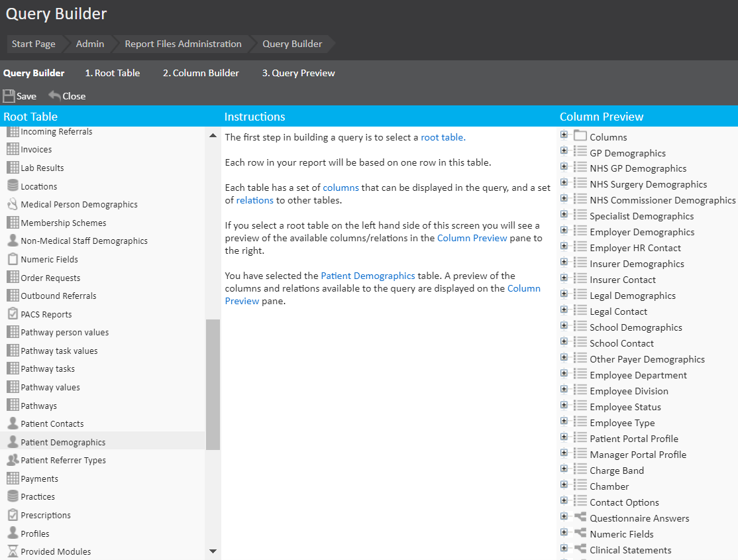Select Chamber in Column Preview
This screenshot has height=560, width=738.
609,486
